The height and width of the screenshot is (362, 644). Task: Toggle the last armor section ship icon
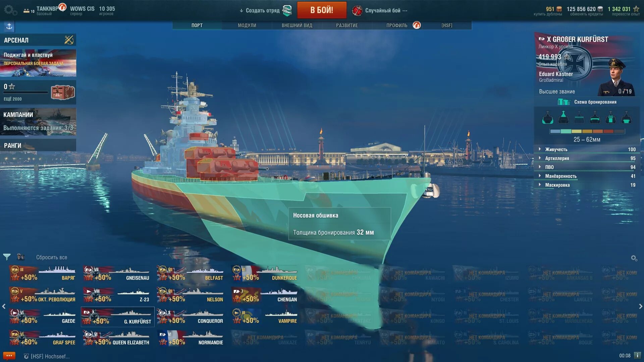pos(626,117)
